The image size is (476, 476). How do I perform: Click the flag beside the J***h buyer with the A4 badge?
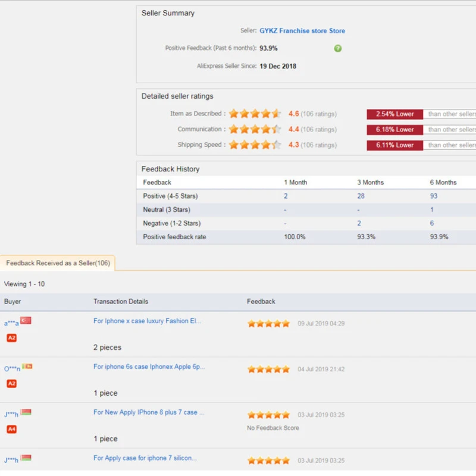26,412
